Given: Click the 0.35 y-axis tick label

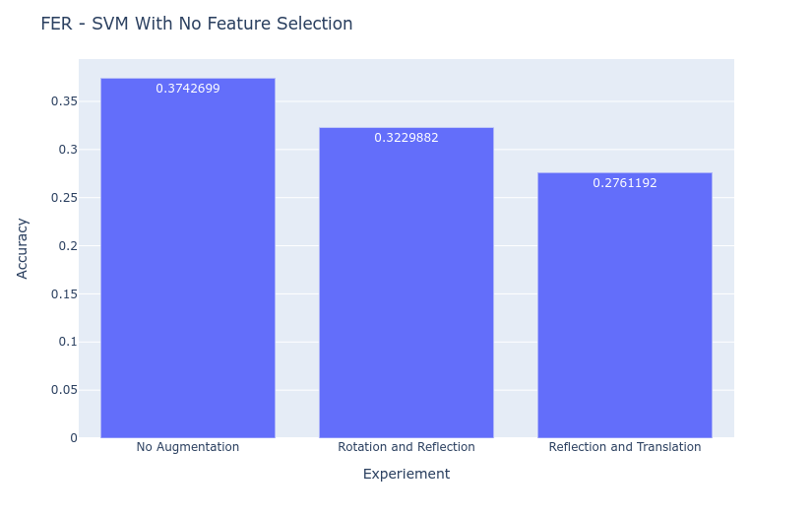Looking at the screenshot, I should (64, 101).
